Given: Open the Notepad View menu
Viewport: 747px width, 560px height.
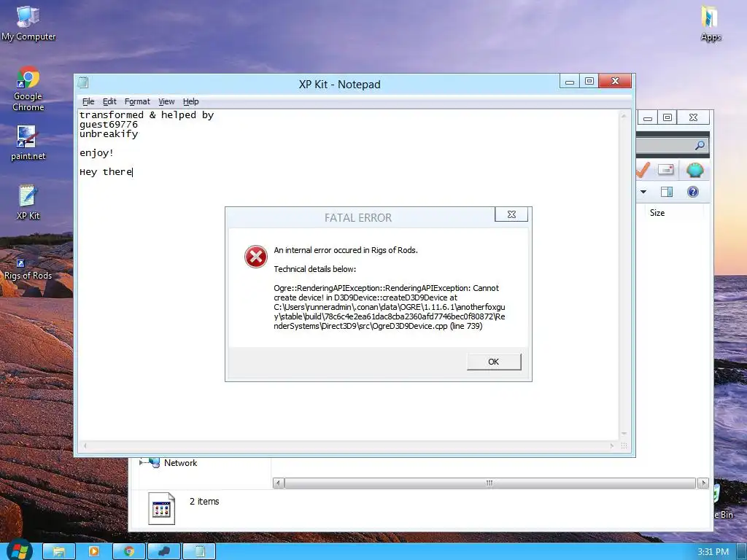Looking at the screenshot, I should click(x=166, y=101).
